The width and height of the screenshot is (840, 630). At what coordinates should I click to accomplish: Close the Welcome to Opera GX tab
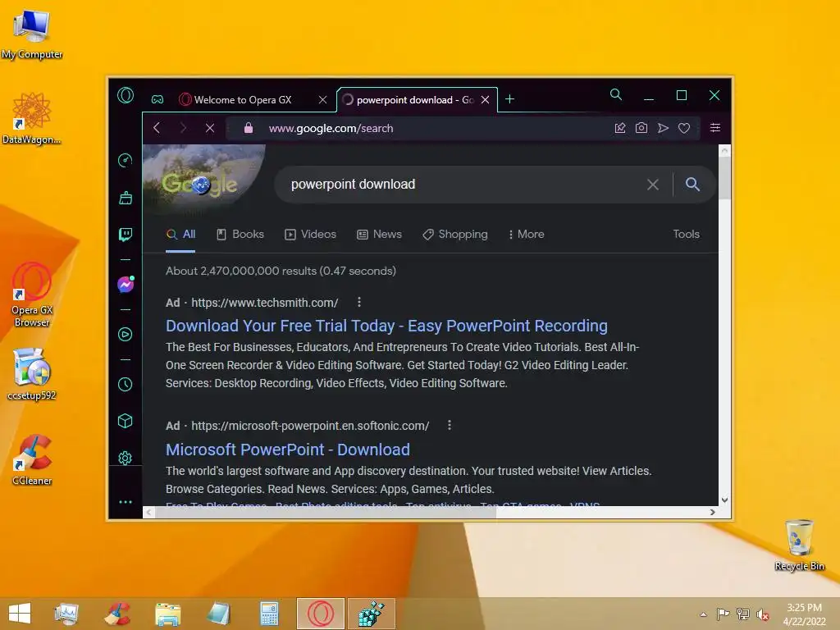point(323,99)
